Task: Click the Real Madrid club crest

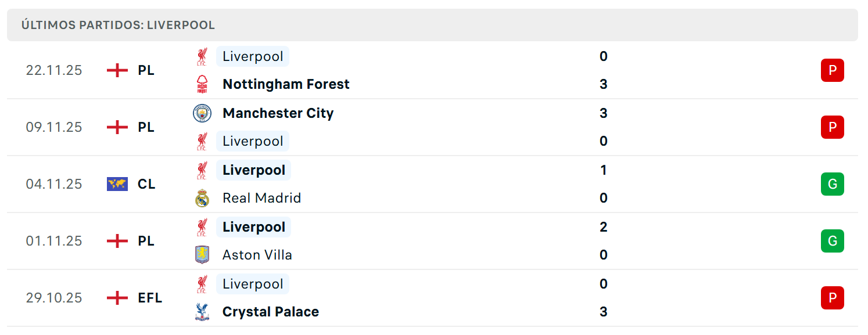Action: pyautogui.click(x=202, y=198)
